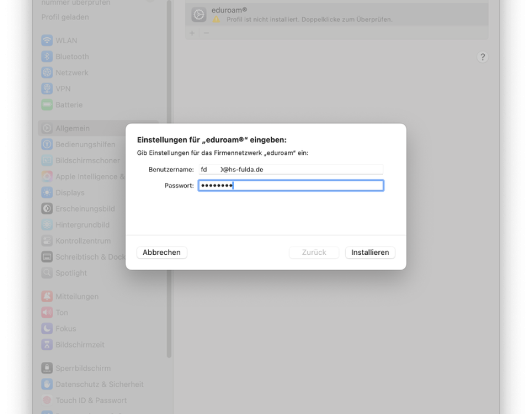Click the Abbrechen button
Screen dimensions: 532x414
pos(161,253)
